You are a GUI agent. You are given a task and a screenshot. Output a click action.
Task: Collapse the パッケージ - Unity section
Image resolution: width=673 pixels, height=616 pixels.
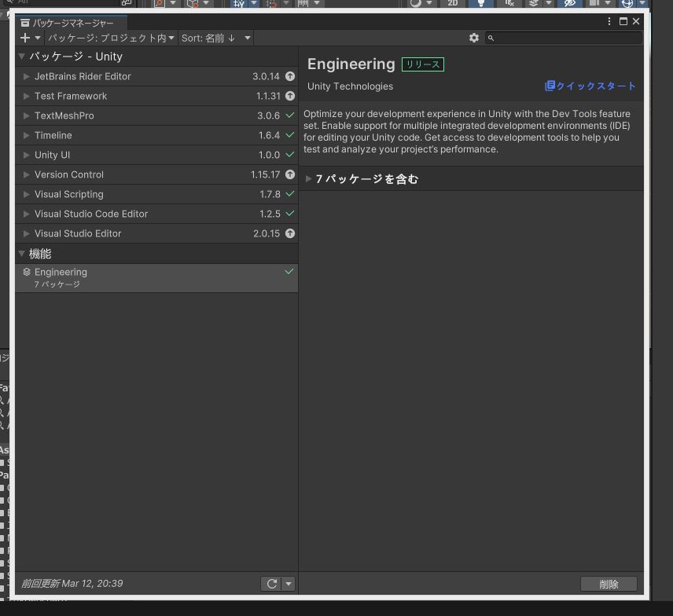pyautogui.click(x=22, y=57)
